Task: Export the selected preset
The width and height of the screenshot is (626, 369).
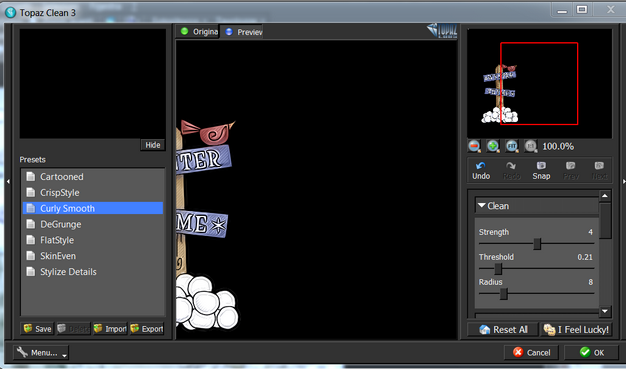Action: (147, 329)
